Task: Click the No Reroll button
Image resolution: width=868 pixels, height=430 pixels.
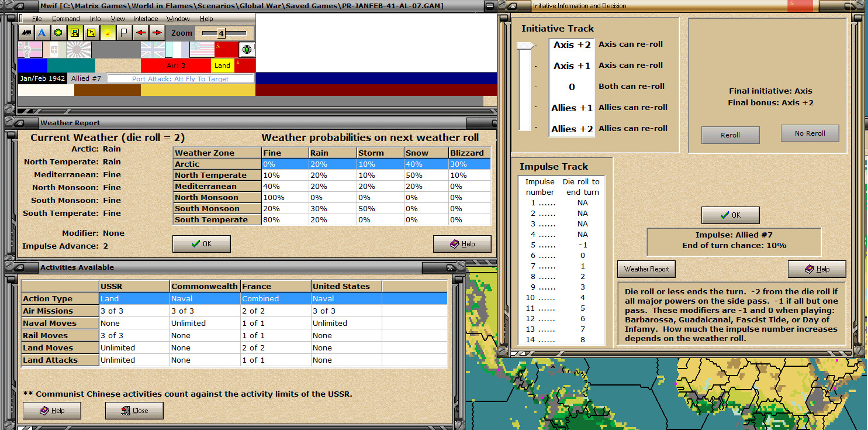Action: pos(810,133)
